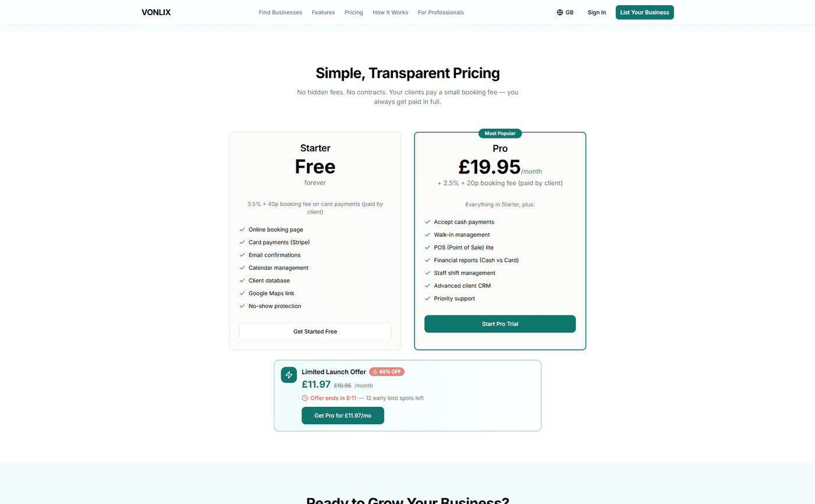Click the checkmark beside Priority support
This screenshot has width=815, height=504.
pyautogui.click(x=427, y=298)
